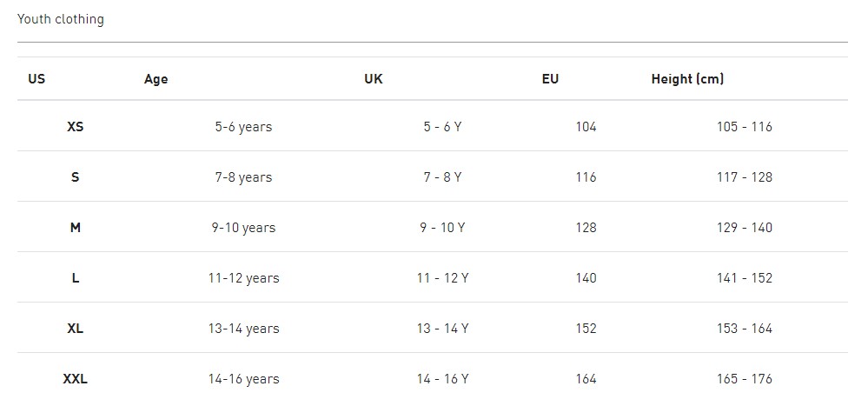868x406 pixels.
Task: Select the M size row label
Action: [76, 228]
